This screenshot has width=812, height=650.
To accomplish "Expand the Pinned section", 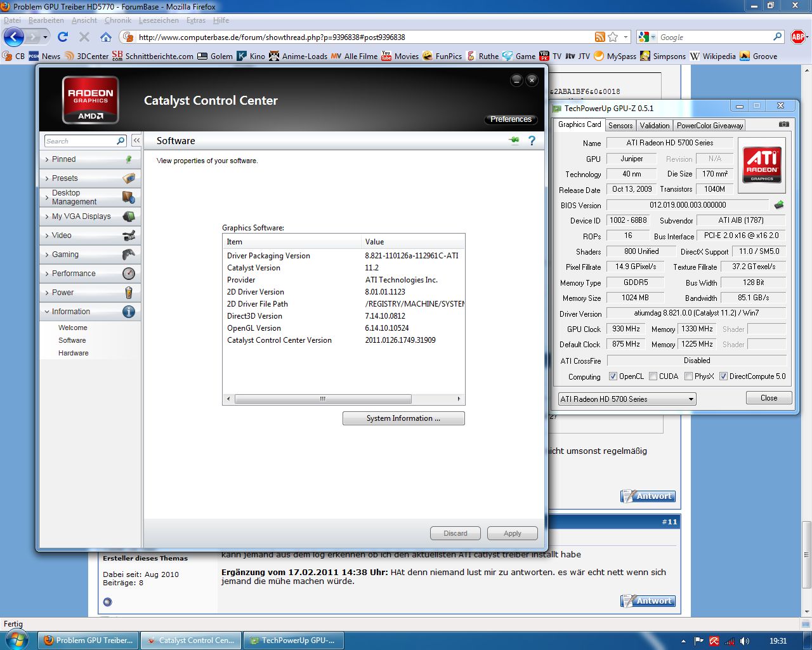I will [x=89, y=159].
